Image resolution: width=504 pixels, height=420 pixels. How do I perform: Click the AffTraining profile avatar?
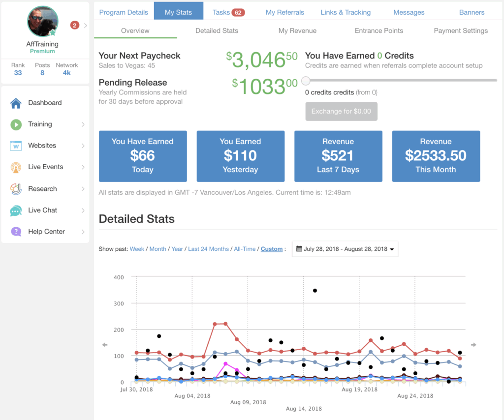(x=42, y=21)
